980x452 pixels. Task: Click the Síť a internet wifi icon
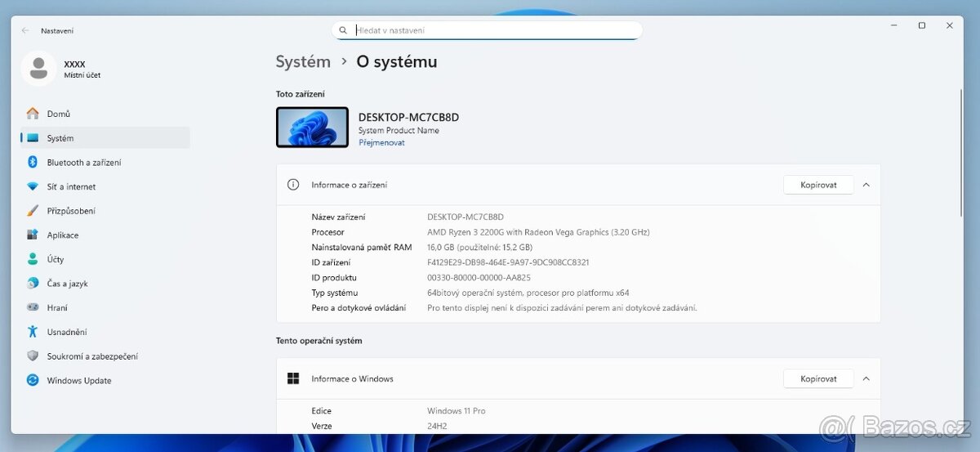coord(33,186)
